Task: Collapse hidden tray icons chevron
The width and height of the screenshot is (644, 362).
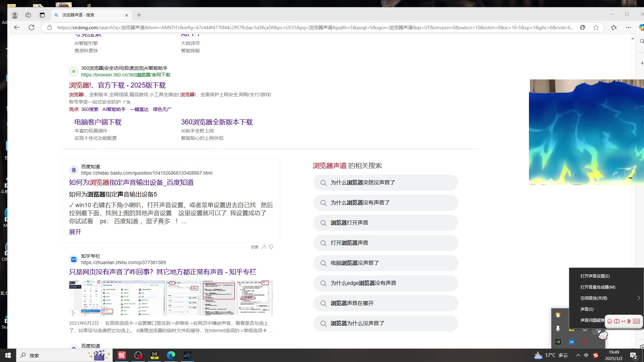Action: coord(578,355)
